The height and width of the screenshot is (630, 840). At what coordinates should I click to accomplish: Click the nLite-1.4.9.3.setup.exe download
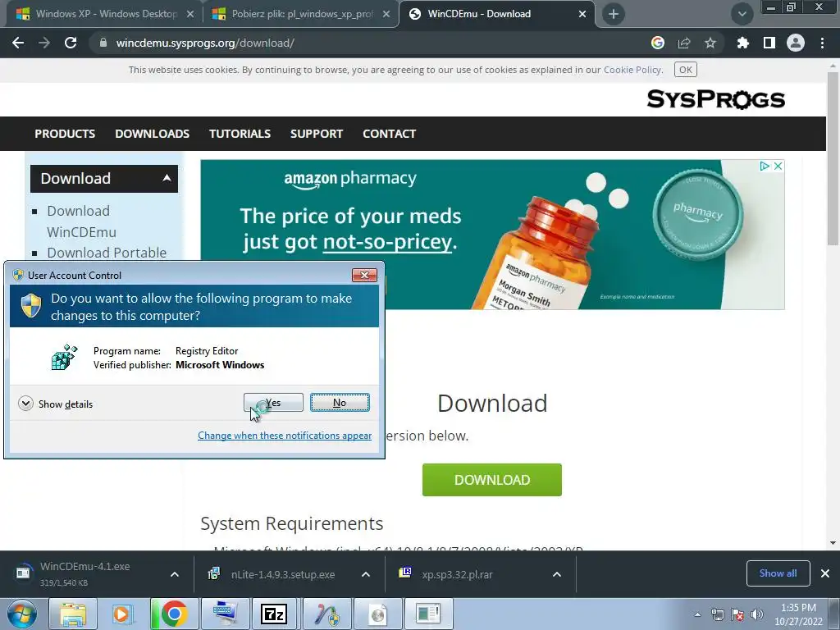(273, 574)
